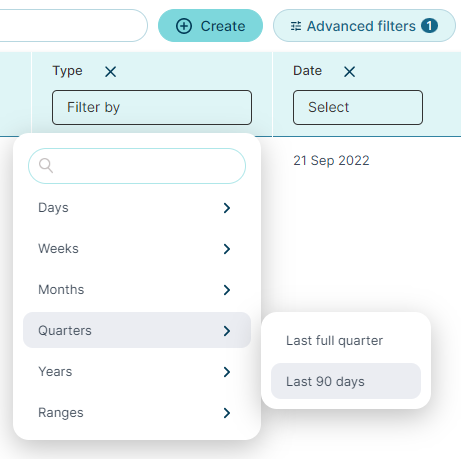The height and width of the screenshot is (459, 461).
Task: Click the plus icon in Create button
Action: coord(184,26)
